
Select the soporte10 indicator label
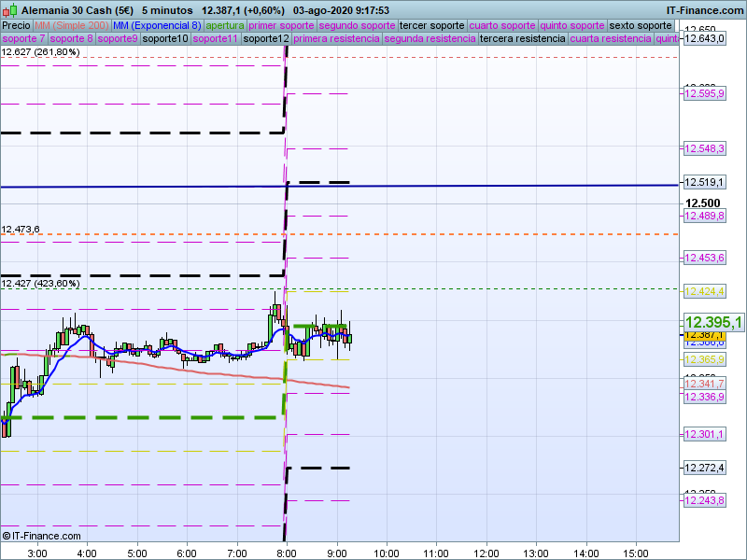tap(167, 39)
